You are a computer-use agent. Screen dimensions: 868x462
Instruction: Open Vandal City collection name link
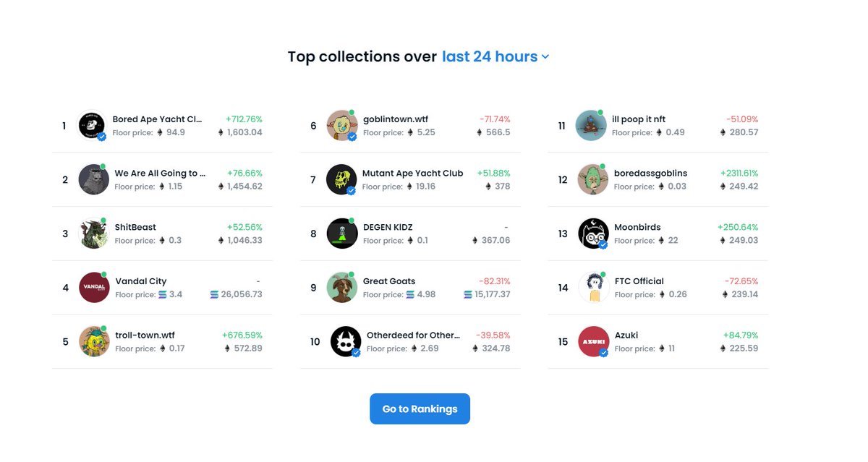pyautogui.click(x=141, y=281)
